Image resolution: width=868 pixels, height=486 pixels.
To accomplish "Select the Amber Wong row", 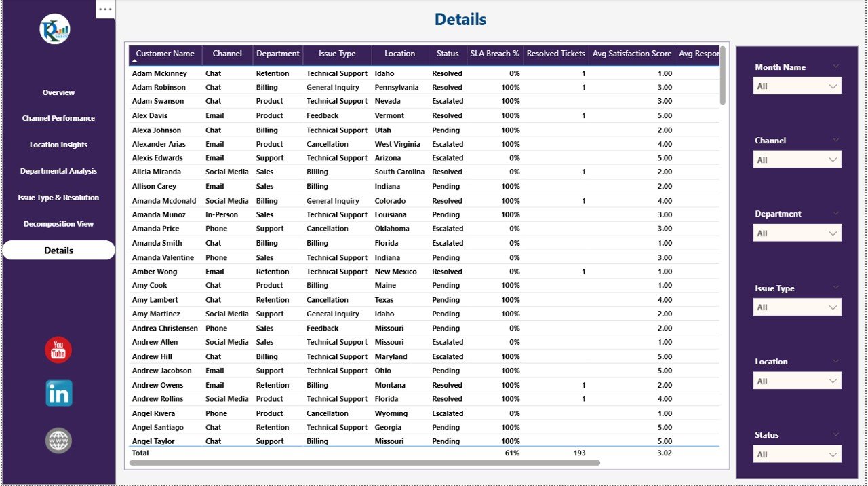I will click(424, 272).
